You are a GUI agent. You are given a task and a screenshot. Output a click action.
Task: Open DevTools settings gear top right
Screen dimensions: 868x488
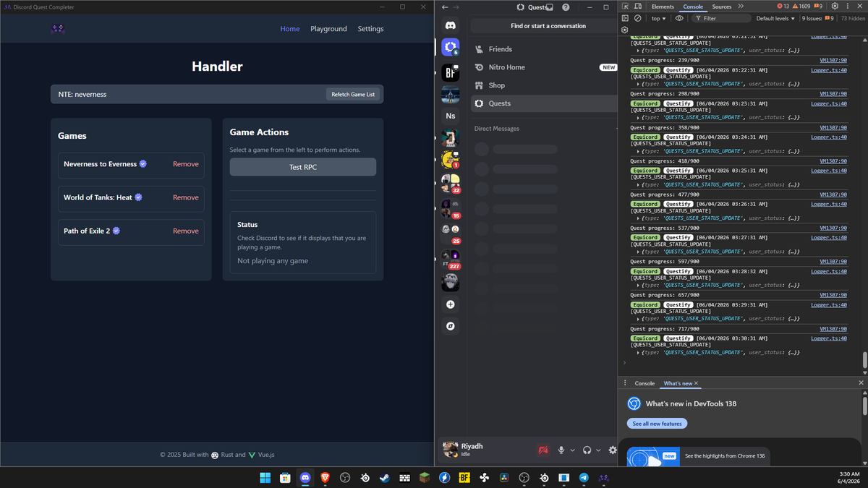point(835,7)
